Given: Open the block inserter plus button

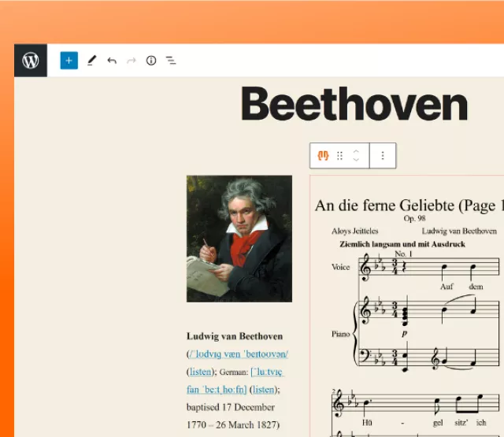Looking at the screenshot, I should 69,61.
